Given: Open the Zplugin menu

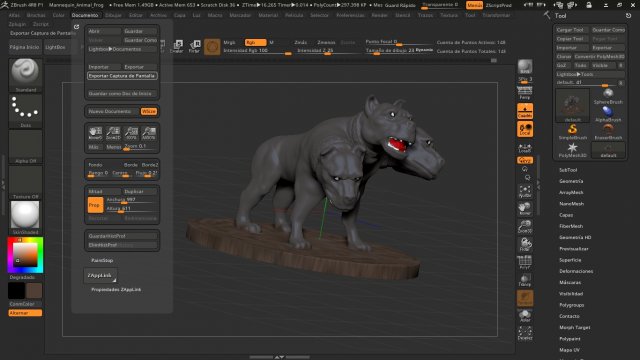Looking at the screenshot, I should [17, 24].
